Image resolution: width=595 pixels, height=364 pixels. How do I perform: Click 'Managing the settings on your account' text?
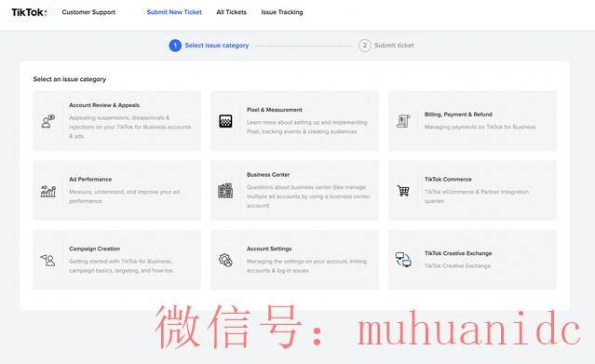(x=306, y=265)
